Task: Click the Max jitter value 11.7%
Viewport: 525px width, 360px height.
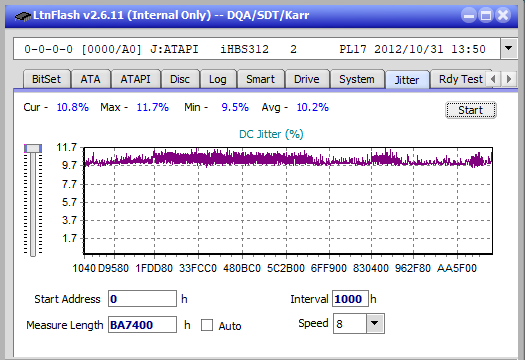Action: click(x=153, y=107)
